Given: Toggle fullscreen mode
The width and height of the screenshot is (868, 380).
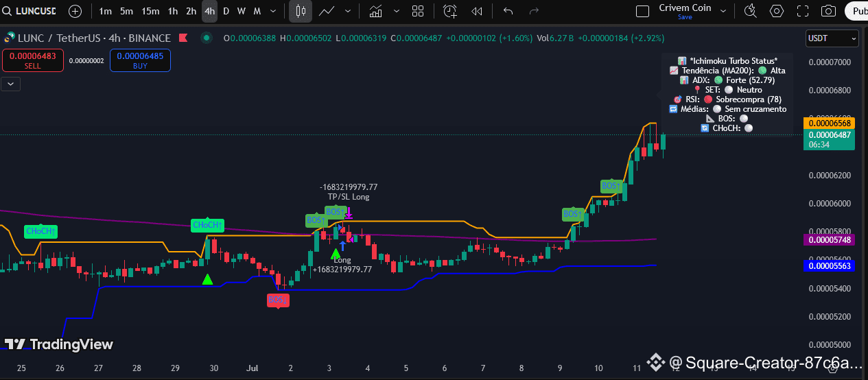Looking at the screenshot, I should pyautogui.click(x=803, y=11).
